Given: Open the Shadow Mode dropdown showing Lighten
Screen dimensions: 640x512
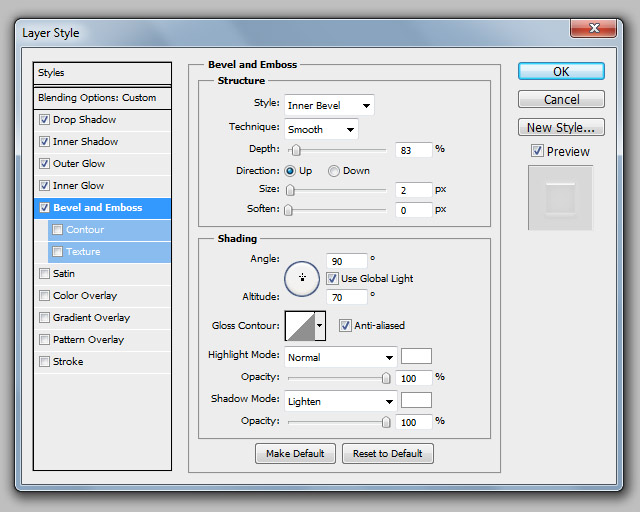Looking at the screenshot, I should (340, 401).
